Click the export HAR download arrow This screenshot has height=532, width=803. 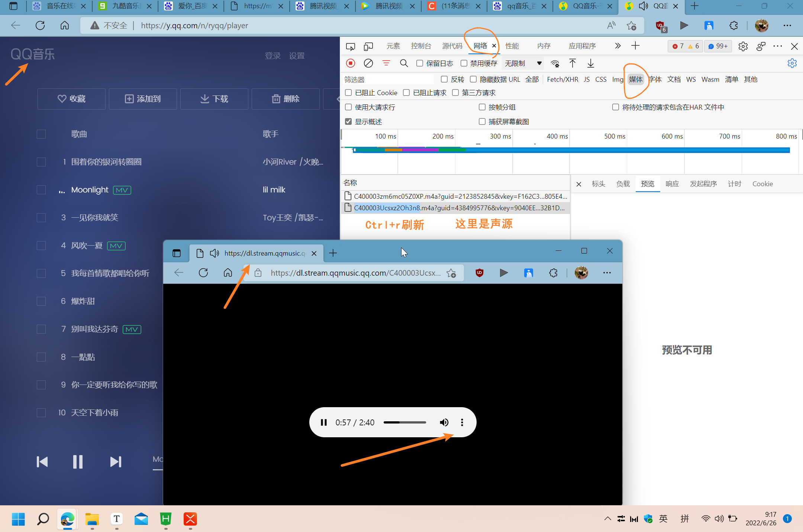point(590,63)
